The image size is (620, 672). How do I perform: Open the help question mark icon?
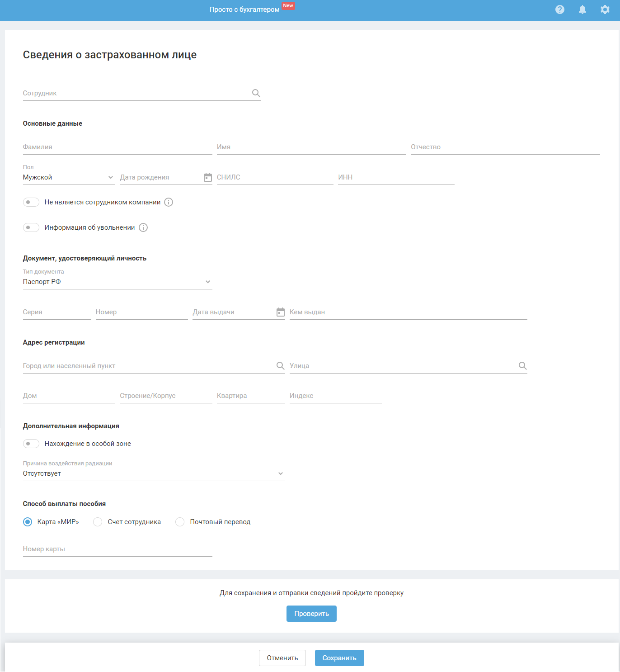tap(560, 9)
